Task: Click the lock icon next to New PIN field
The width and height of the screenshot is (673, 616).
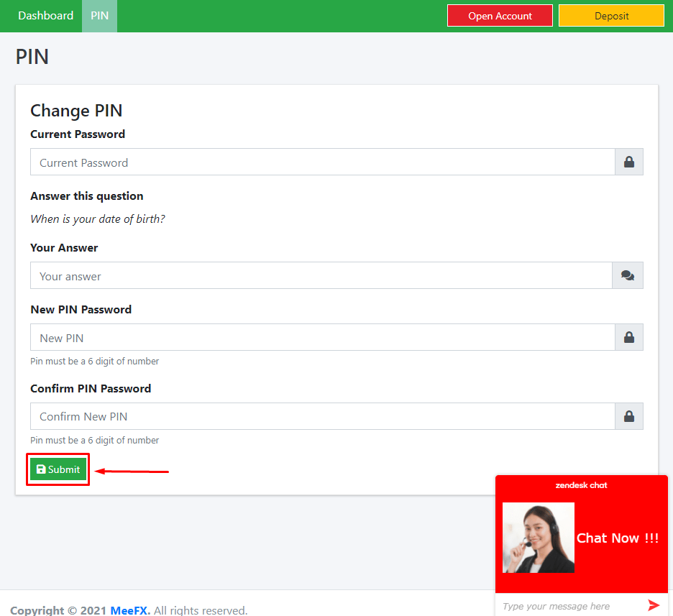Action: pyautogui.click(x=628, y=337)
